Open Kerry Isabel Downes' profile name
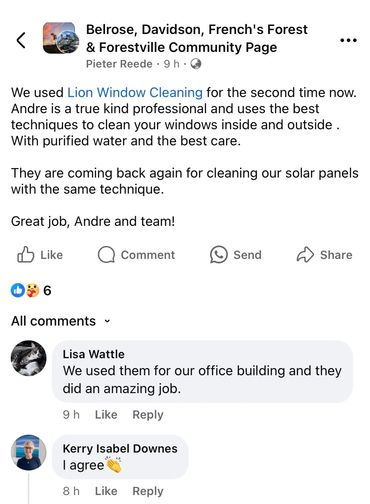 [120, 448]
